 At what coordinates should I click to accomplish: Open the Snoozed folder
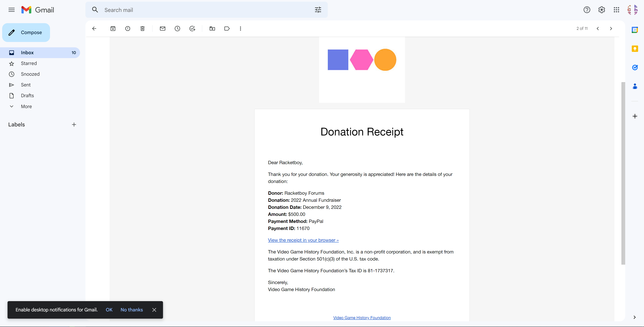coord(40,74)
